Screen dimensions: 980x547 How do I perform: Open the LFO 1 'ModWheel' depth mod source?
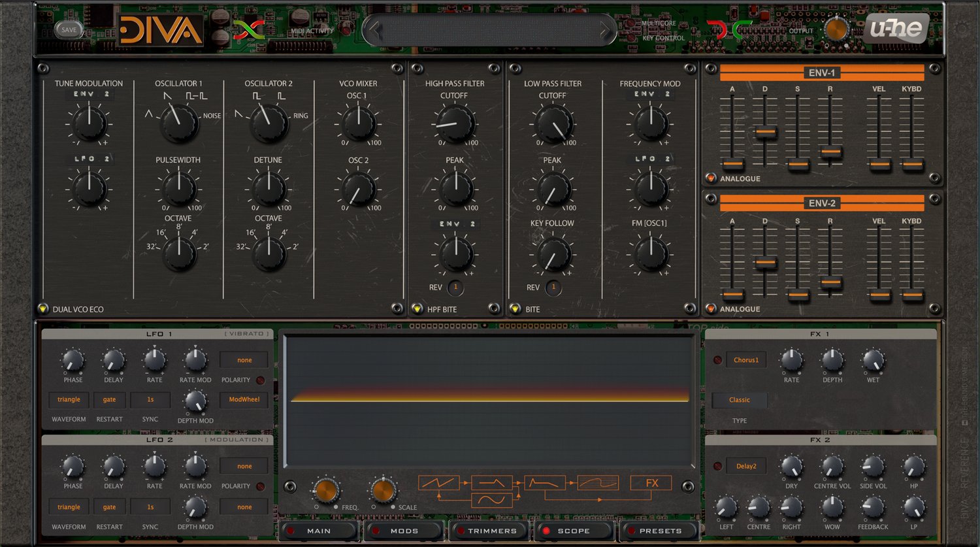coord(244,399)
